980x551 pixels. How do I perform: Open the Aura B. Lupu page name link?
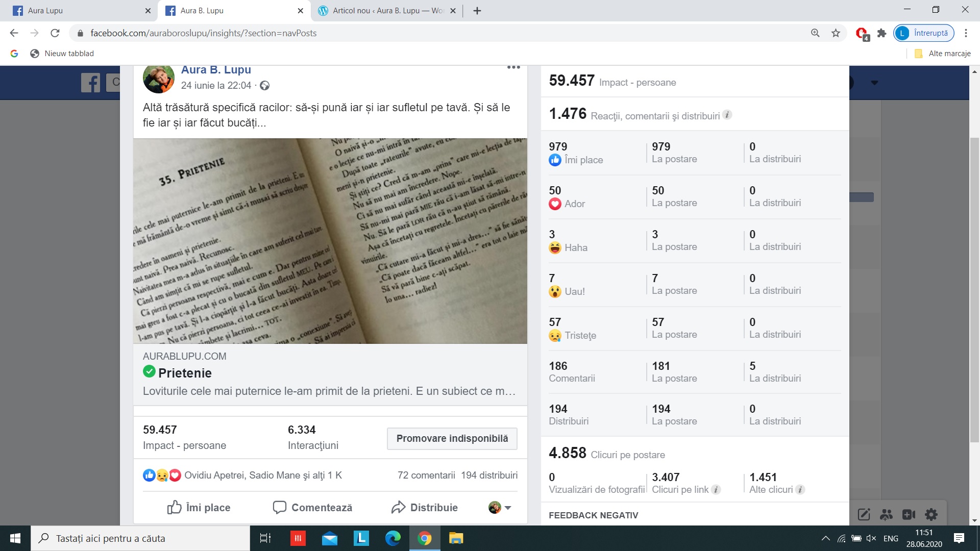(x=216, y=70)
